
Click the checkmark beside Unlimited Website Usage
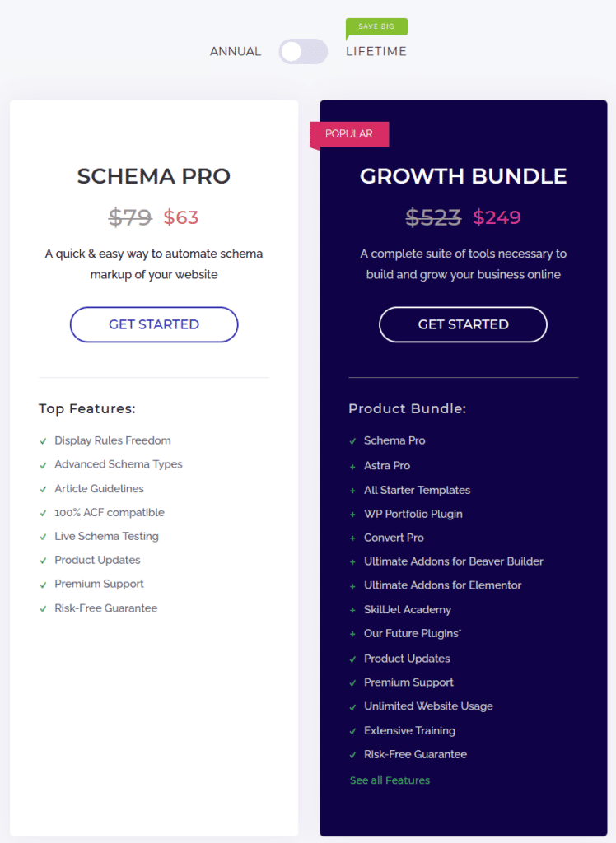click(352, 706)
